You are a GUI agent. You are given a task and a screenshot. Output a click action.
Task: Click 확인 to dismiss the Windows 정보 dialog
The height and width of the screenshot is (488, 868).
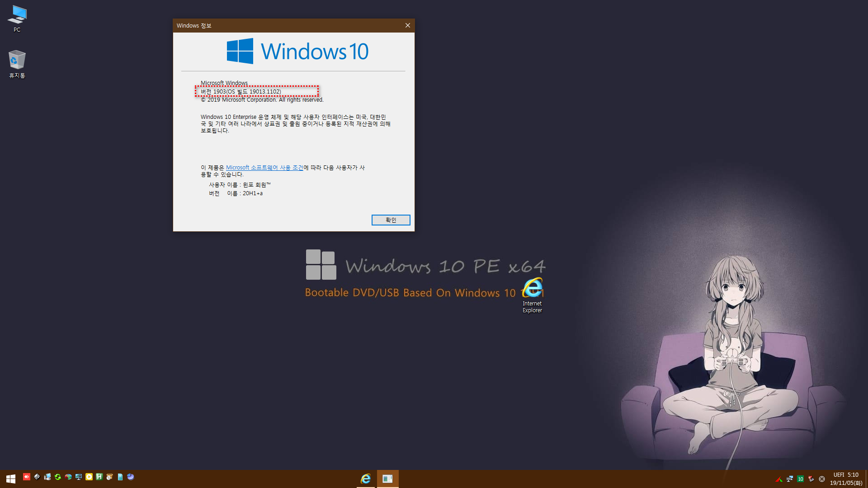click(391, 220)
